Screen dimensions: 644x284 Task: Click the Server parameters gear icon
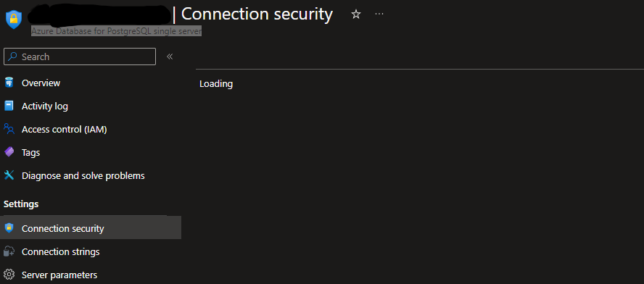pos(9,274)
